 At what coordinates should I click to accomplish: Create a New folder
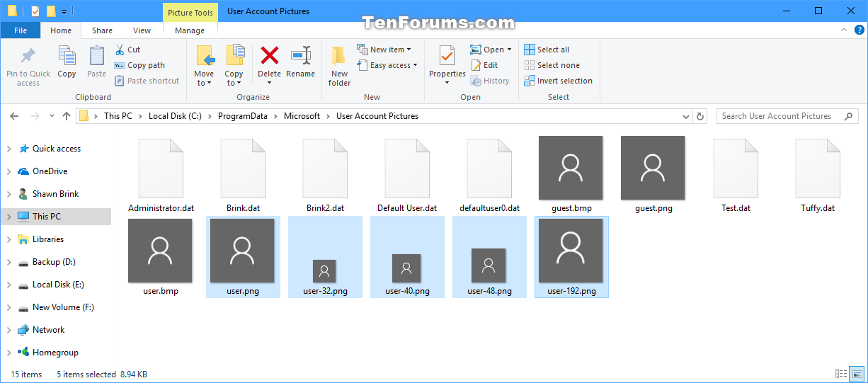tap(339, 66)
